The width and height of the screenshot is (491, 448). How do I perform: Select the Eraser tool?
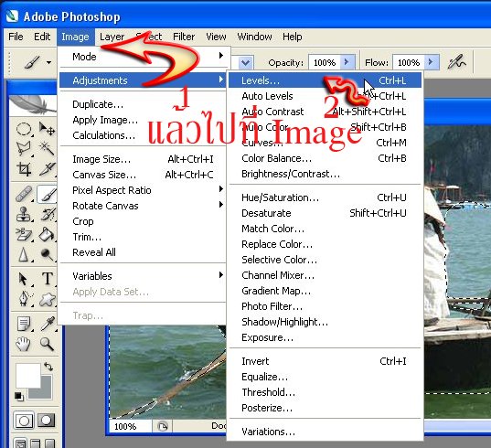pyautogui.click(x=24, y=234)
